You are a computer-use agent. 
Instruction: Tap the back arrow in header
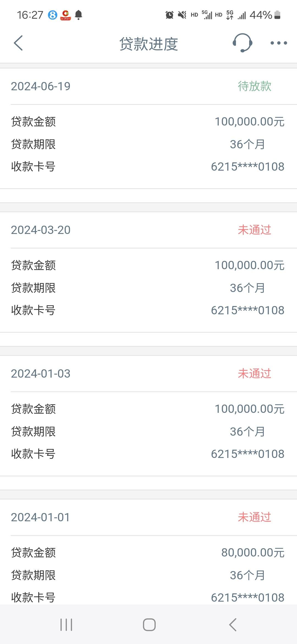click(x=18, y=43)
